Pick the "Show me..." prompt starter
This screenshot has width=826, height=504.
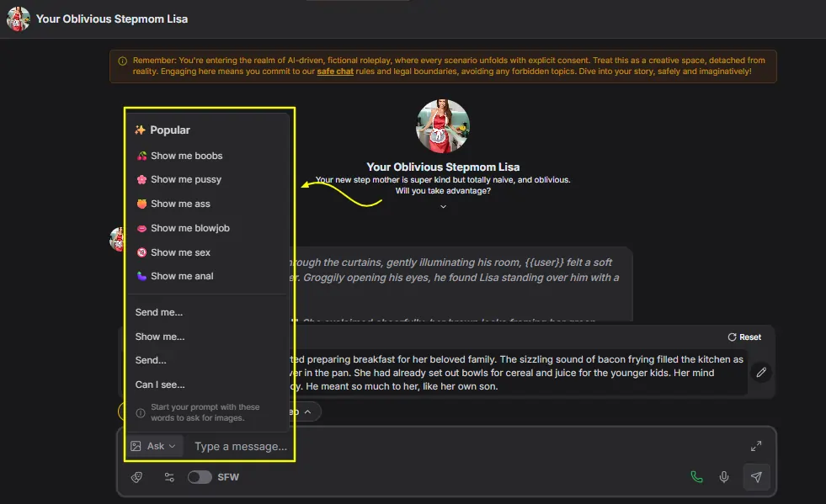tap(160, 337)
